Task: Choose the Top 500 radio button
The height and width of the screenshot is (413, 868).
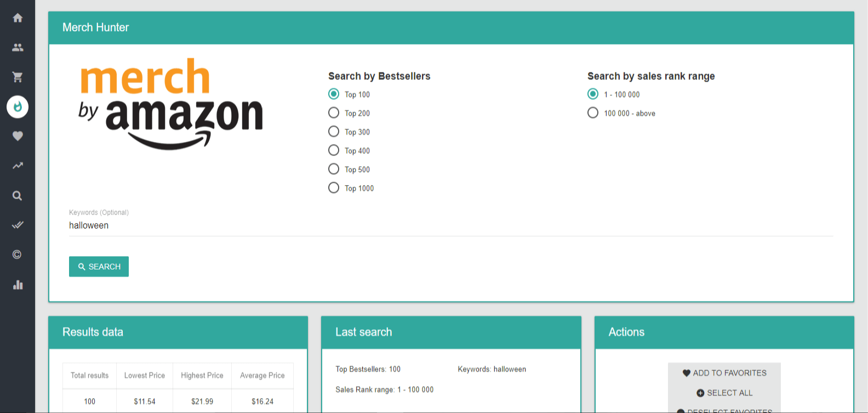Action: (334, 169)
